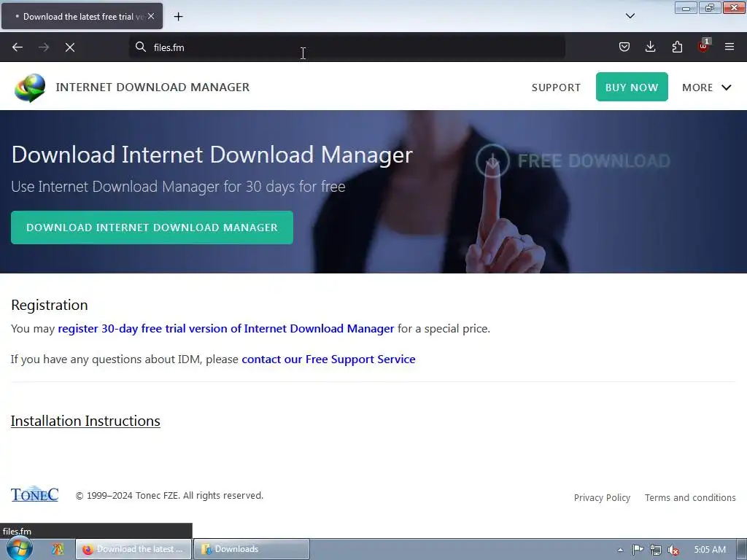The height and width of the screenshot is (560, 747).
Task: Open the Firefox hamburger menu
Action: point(729,47)
